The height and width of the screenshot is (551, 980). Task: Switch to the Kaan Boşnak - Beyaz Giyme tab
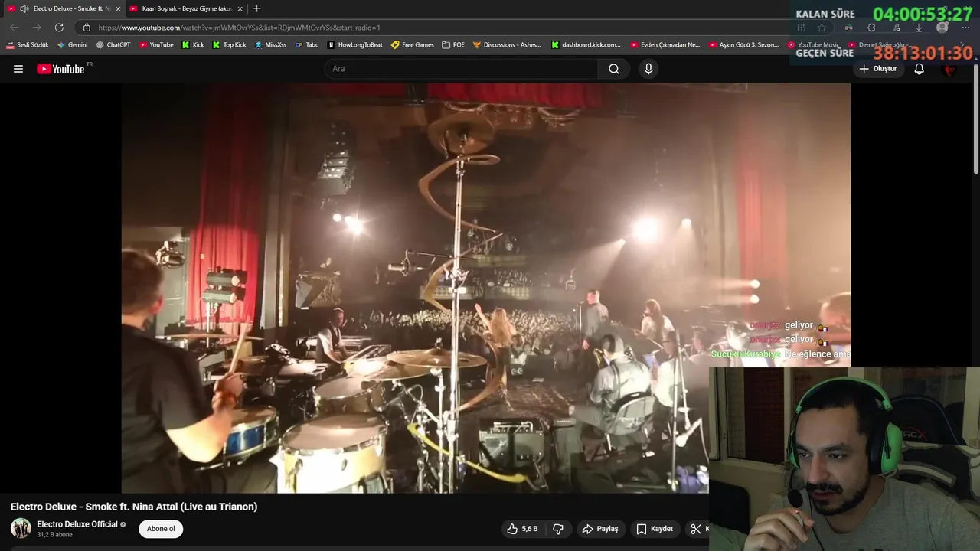(187, 8)
